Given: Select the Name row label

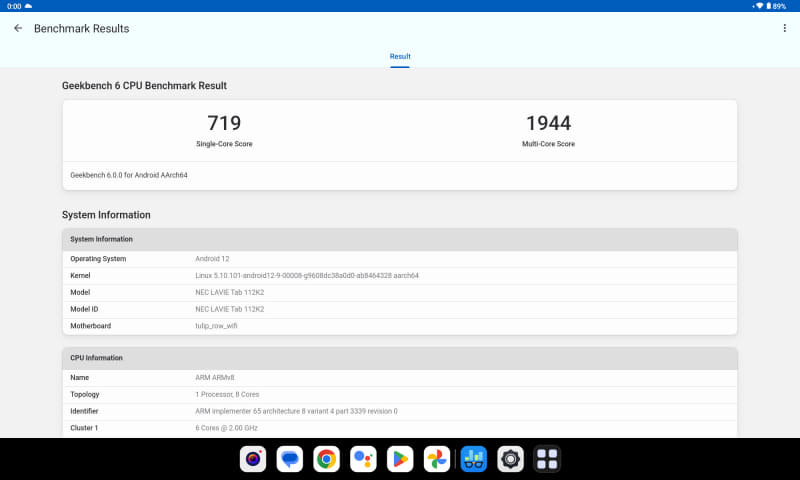Looking at the screenshot, I should [80, 377].
